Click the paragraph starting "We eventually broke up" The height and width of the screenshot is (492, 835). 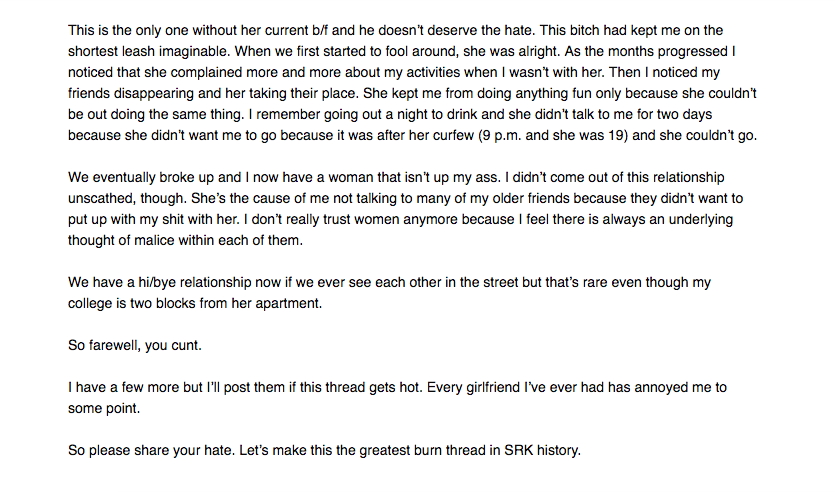tap(405, 209)
